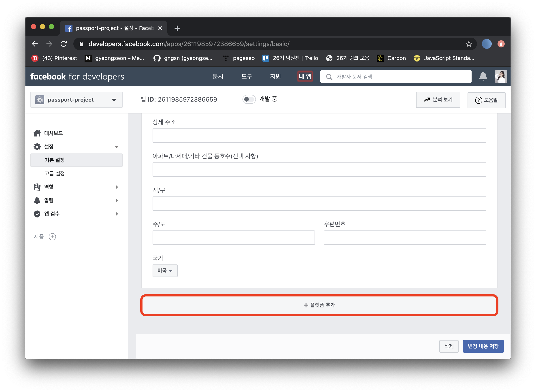Toggle the 개발 중 switch

(249, 99)
